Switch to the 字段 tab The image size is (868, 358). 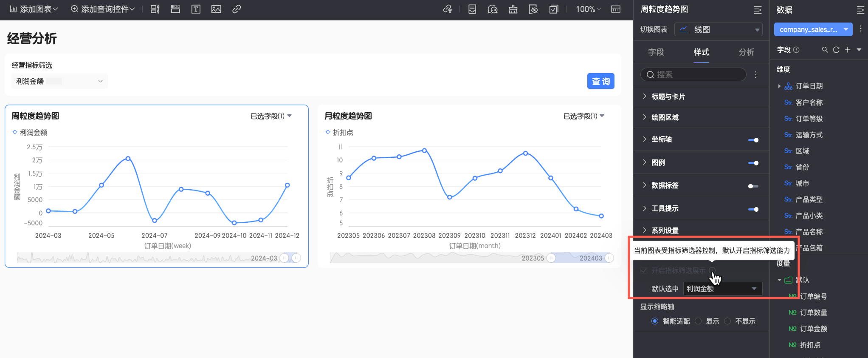pos(656,52)
